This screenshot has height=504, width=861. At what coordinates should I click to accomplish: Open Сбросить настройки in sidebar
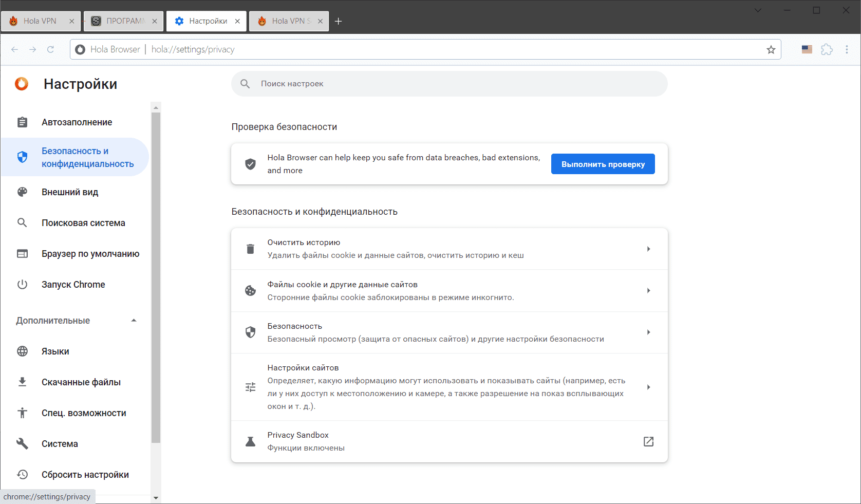[x=85, y=475]
